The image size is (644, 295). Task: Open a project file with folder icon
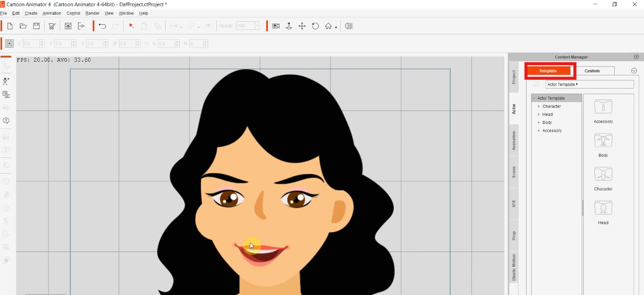click(23, 26)
